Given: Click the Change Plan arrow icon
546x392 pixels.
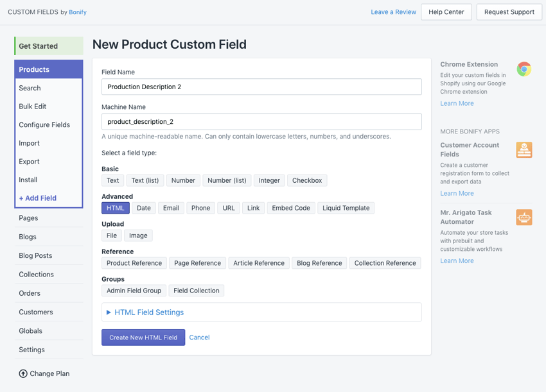Looking at the screenshot, I should point(23,373).
